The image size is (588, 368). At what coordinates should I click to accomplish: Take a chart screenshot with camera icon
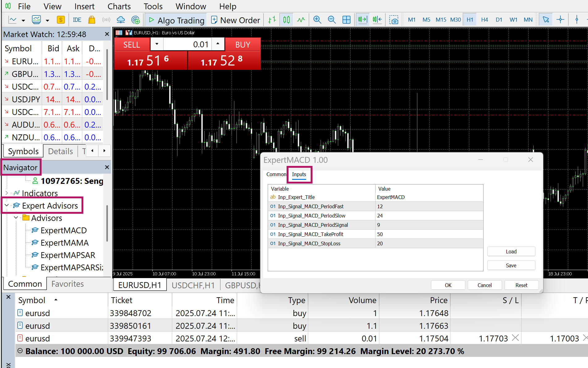tap(394, 20)
